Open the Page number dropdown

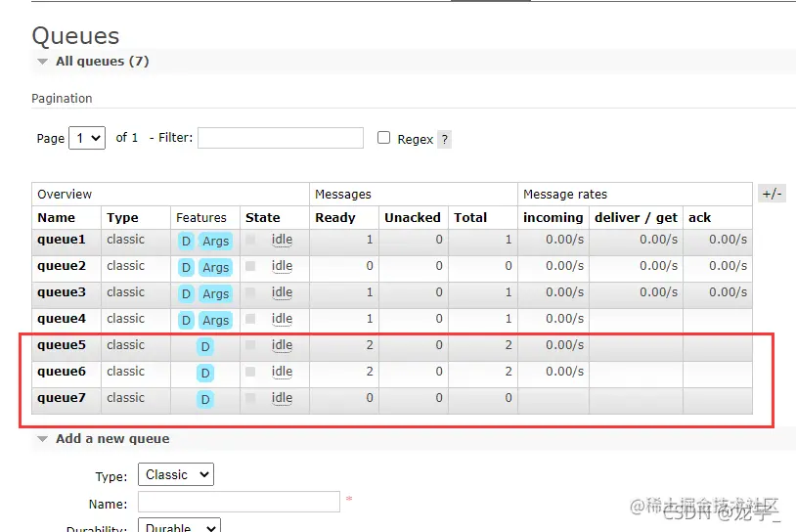87,138
